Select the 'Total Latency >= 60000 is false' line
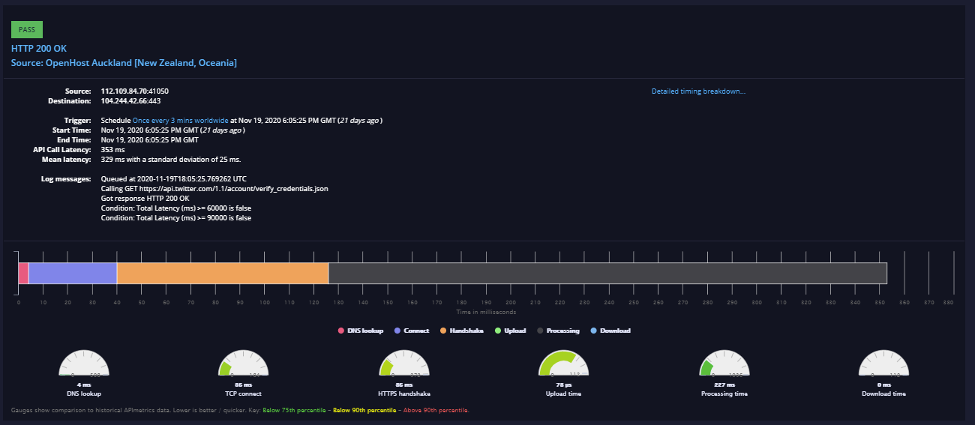 tap(176, 208)
